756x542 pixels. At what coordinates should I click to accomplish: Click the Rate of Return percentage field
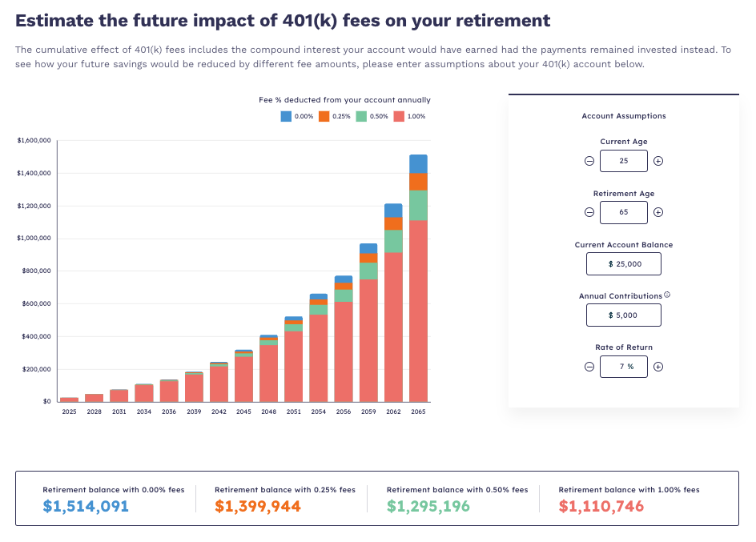[623, 366]
